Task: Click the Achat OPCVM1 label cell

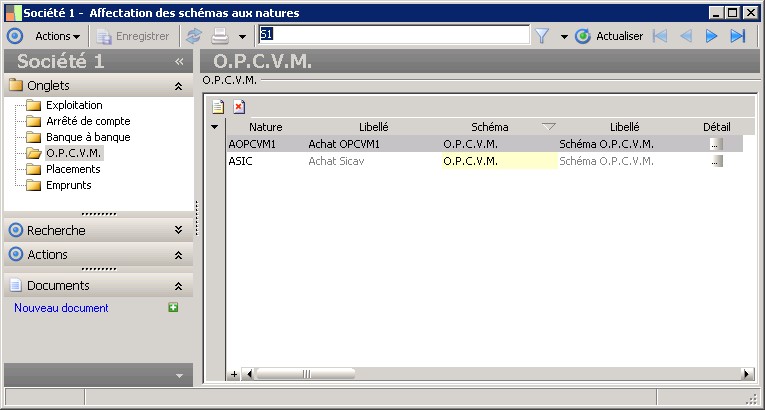Action: [374, 144]
